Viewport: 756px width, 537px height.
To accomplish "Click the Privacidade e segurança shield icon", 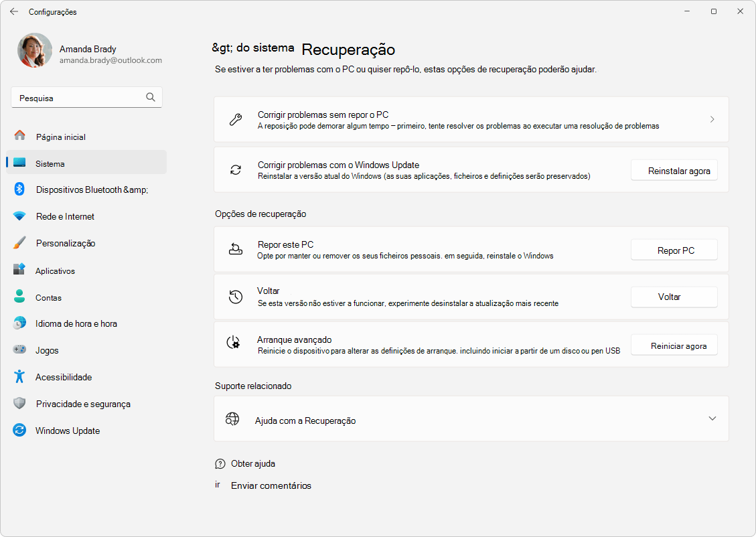I will (19, 404).
